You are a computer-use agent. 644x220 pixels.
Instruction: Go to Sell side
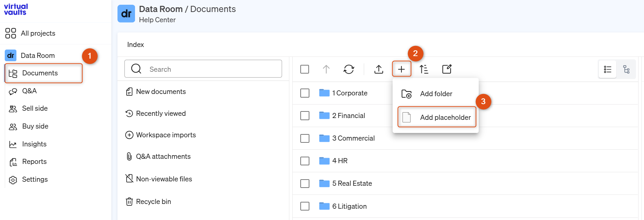click(35, 109)
